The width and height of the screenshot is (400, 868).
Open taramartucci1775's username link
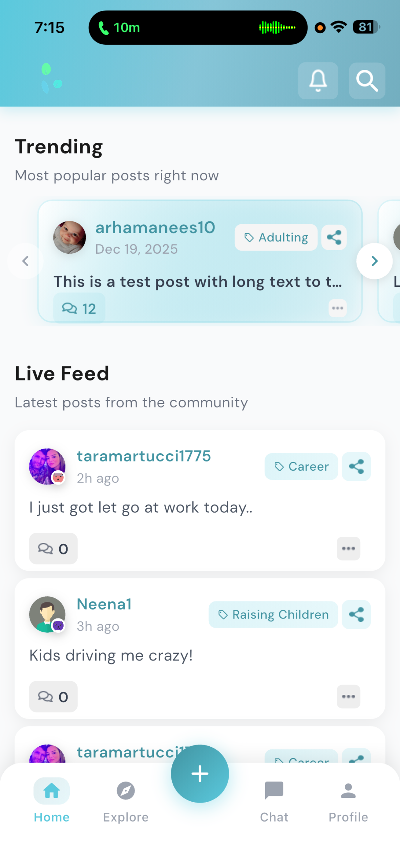coord(144,456)
